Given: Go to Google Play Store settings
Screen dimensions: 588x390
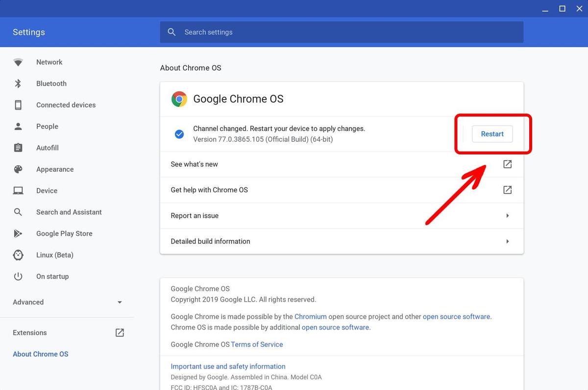Looking at the screenshot, I should pos(64,234).
